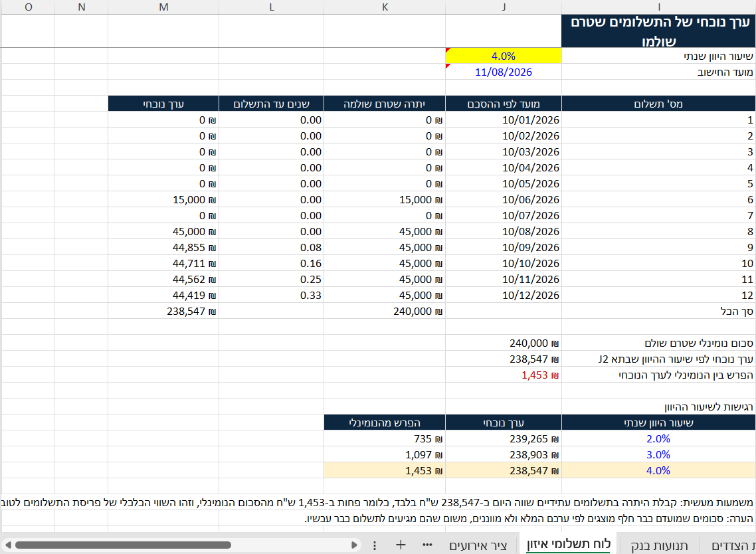Click the ערך נוכחי header in column M
The height and width of the screenshot is (554, 756).
163,104
